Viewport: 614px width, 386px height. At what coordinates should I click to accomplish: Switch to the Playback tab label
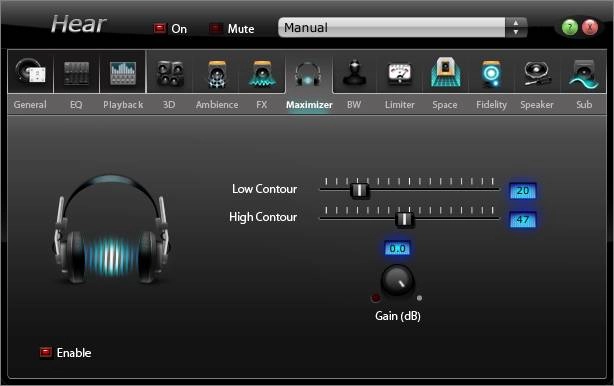pyautogui.click(x=123, y=105)
